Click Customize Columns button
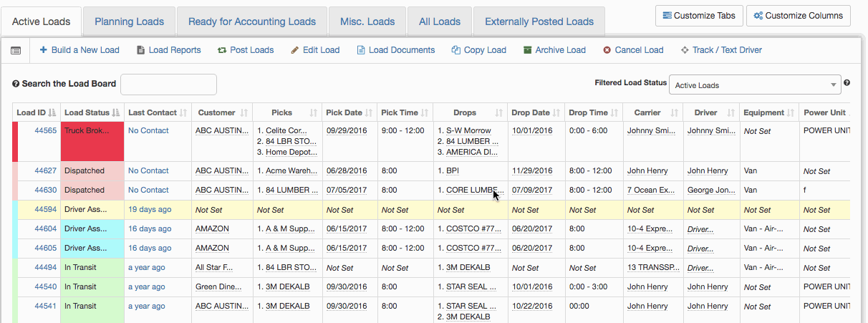This screenshot has width=868, height=323. pos(798,16)
